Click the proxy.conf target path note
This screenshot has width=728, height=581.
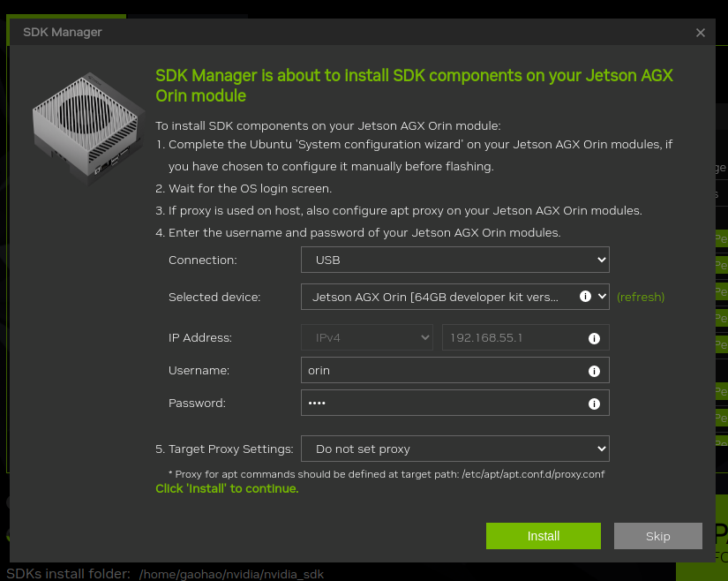387,474
